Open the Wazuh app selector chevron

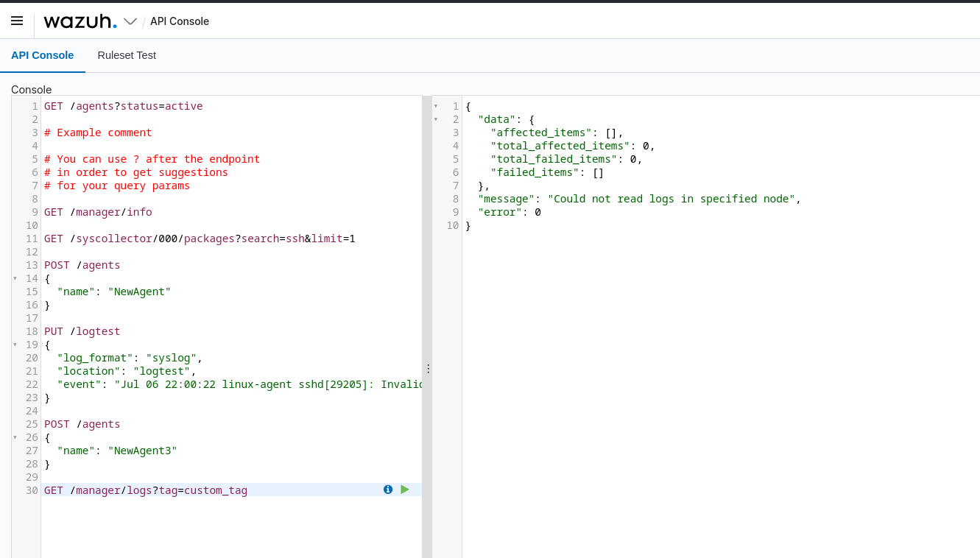coord(130,21)
